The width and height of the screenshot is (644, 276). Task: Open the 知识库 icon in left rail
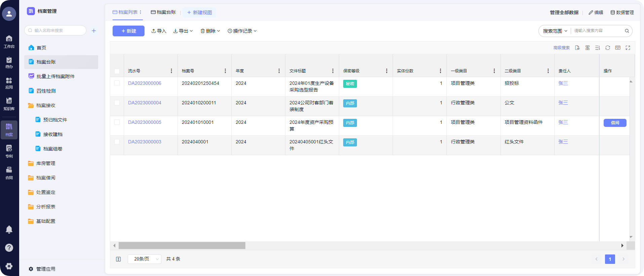click(x=9, y=104)
